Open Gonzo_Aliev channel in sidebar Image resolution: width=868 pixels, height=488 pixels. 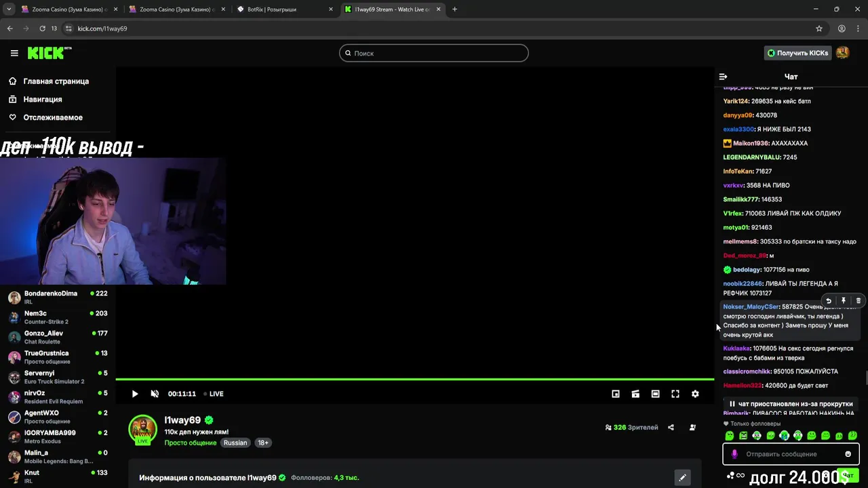click(58, 338)
